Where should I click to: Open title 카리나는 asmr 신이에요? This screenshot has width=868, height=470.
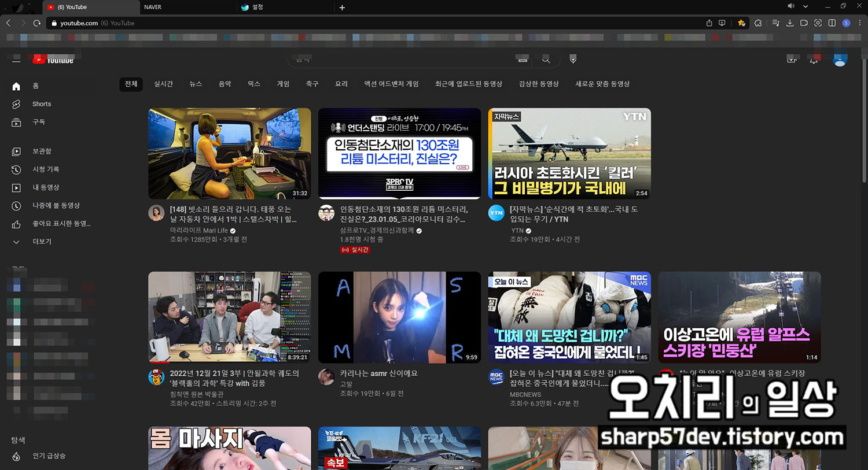(378, 373)
